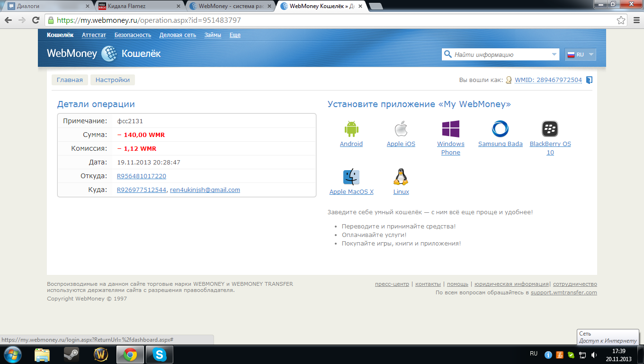Click the volume speaker tray icon
Viewport: 644px width, 364px height.
[594, 355]
